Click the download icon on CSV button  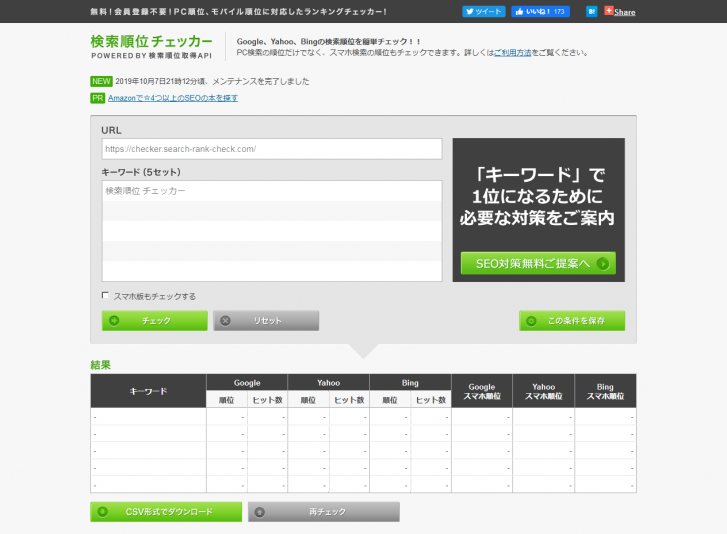pyautogui.click(x=102, y=512)
